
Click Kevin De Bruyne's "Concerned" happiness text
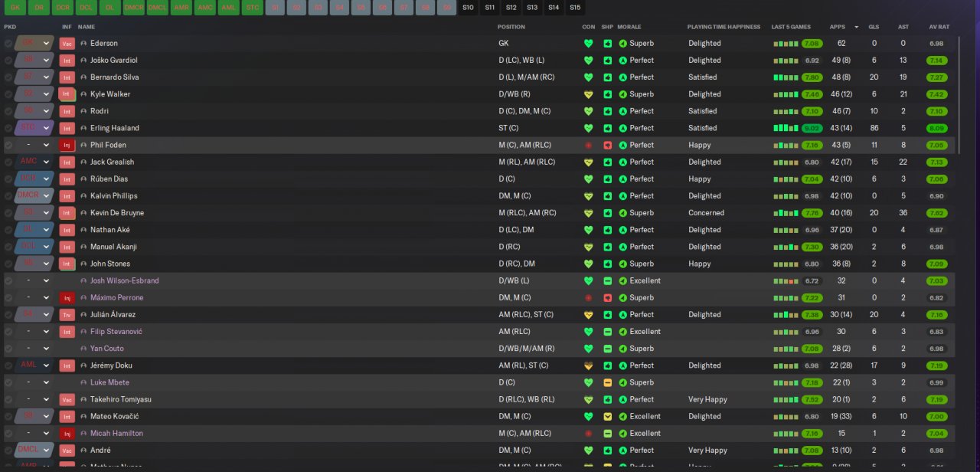pyautogui.click(x=706, y=213)
